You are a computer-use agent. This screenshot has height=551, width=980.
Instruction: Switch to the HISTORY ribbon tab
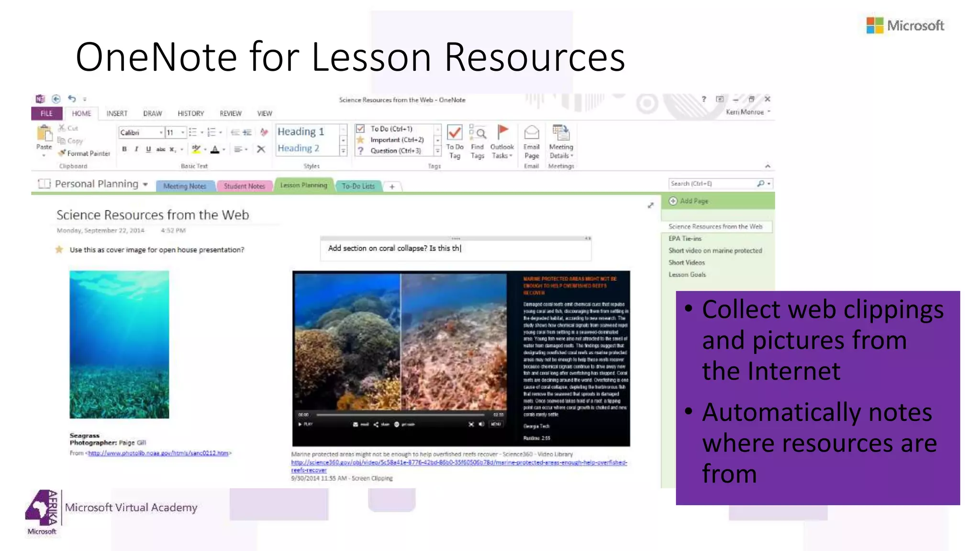click(x=191, y=113)
